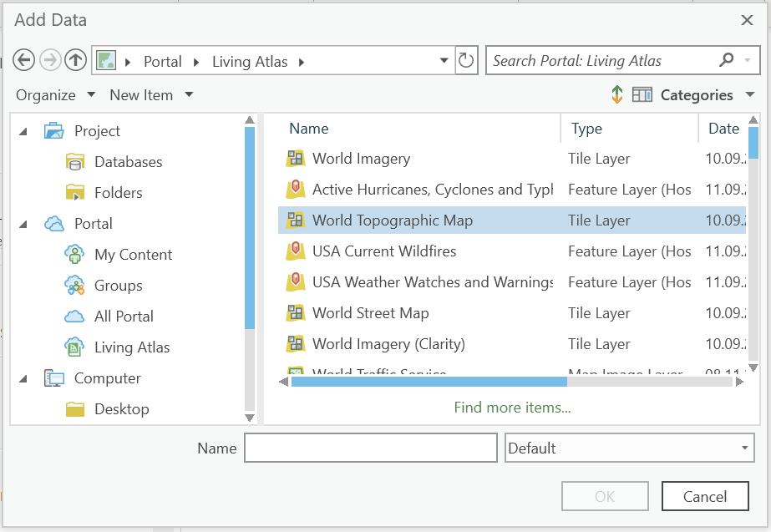
Task: Expand the arrow before Portal in path
Action: click(x=128, y=62)
